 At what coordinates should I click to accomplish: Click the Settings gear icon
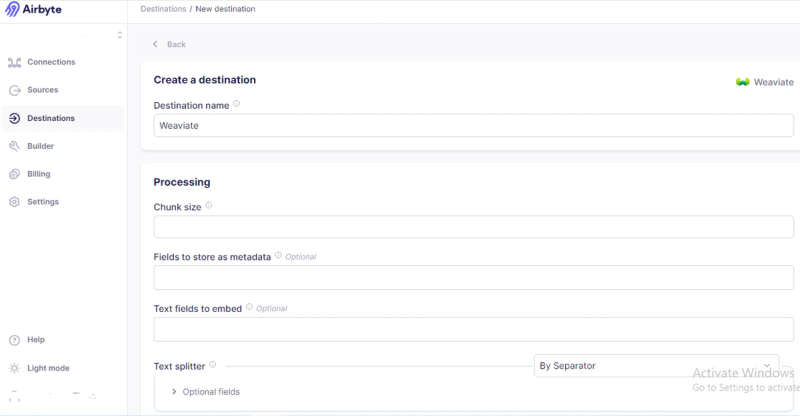pos(14,202)
